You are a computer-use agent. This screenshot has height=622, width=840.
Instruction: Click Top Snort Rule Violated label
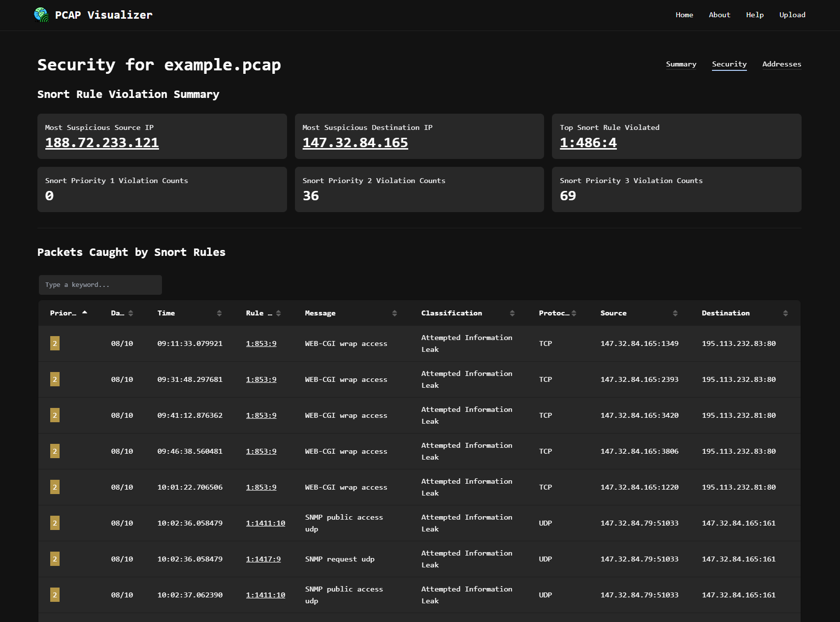click(610, 127)
